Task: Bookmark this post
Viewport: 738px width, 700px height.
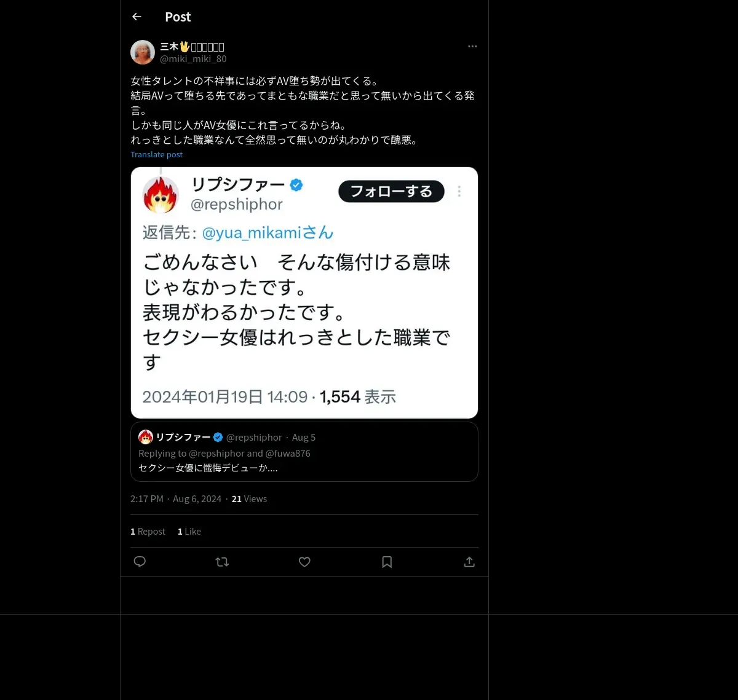Action: point(387,562)
